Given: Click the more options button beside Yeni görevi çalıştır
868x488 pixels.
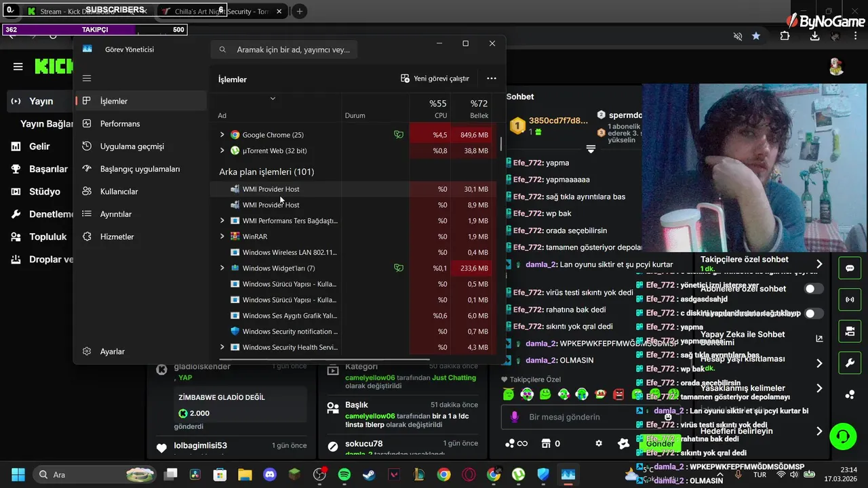Looking at the screenshot, I should coord(492,79).
